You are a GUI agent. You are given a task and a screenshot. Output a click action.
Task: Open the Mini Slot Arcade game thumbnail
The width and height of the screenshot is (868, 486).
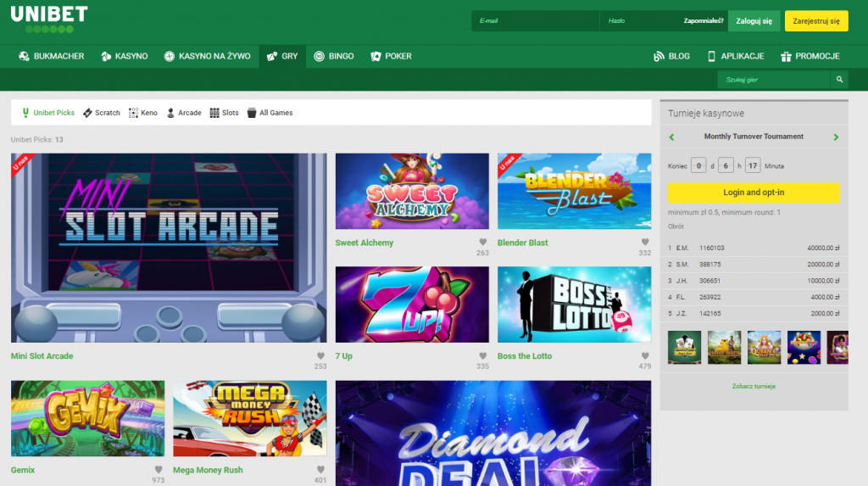tap(169, 248)
